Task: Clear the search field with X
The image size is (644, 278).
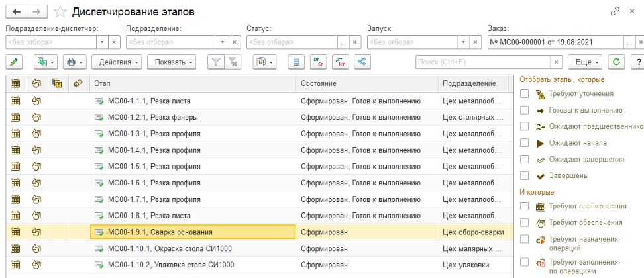Action: [x=556, y=62]
